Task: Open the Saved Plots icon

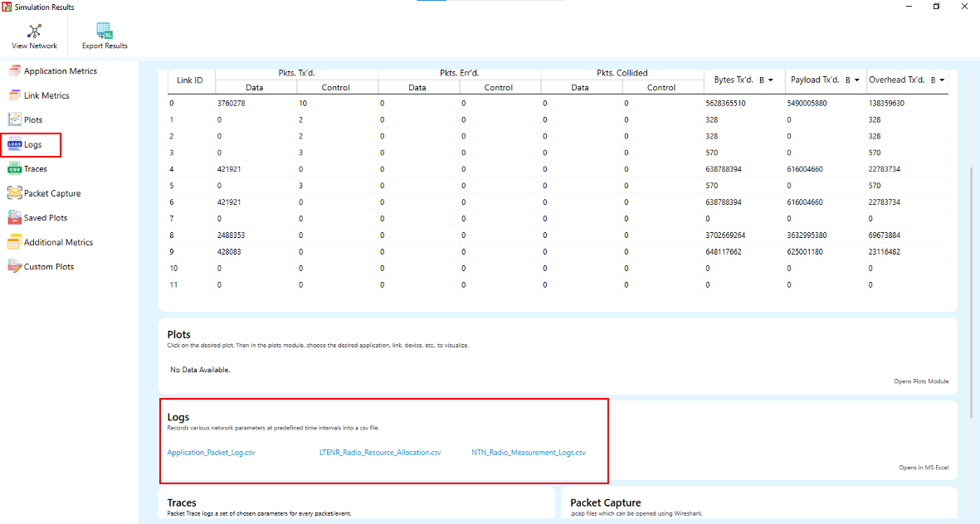Action: pos(14,218)
